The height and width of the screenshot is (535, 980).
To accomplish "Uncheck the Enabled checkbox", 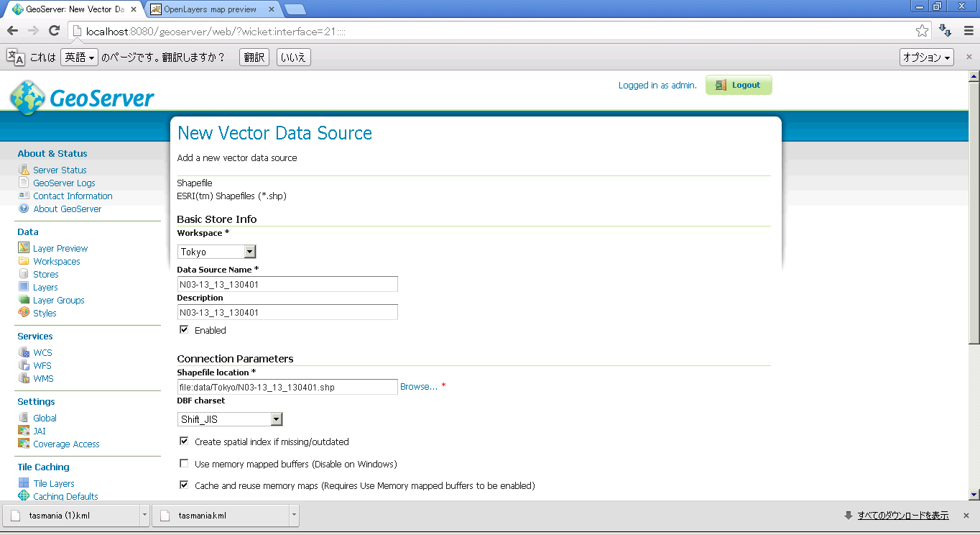I will tap(184, 330).
